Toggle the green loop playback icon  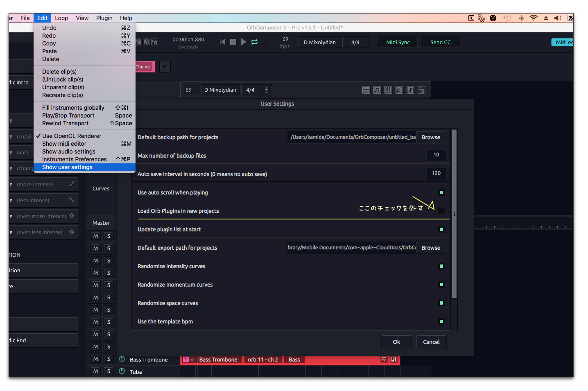(255, 42)
